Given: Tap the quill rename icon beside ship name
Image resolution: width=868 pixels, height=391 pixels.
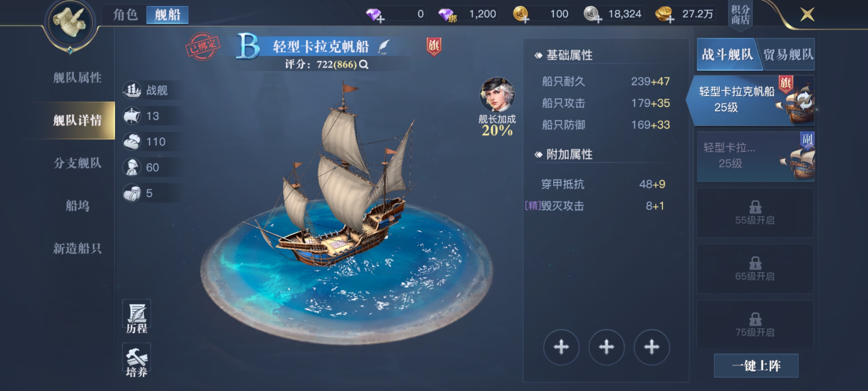Looking at the screenshot, I should 384,47.
